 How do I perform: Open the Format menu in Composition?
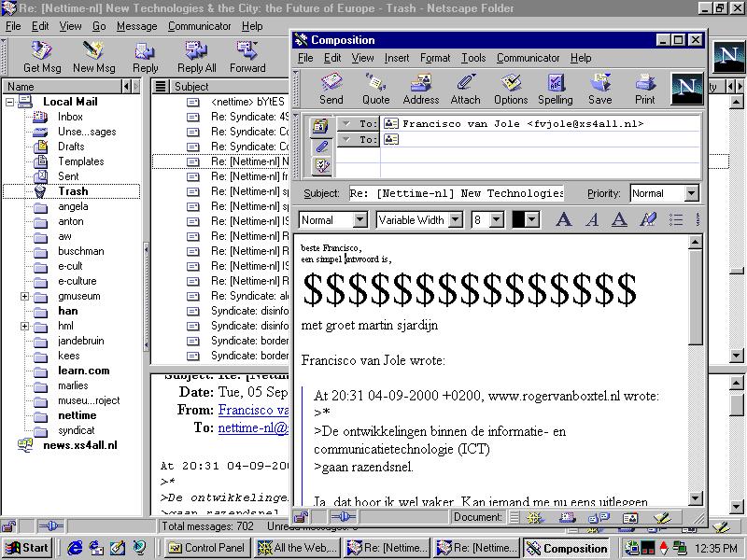(434, 58)
